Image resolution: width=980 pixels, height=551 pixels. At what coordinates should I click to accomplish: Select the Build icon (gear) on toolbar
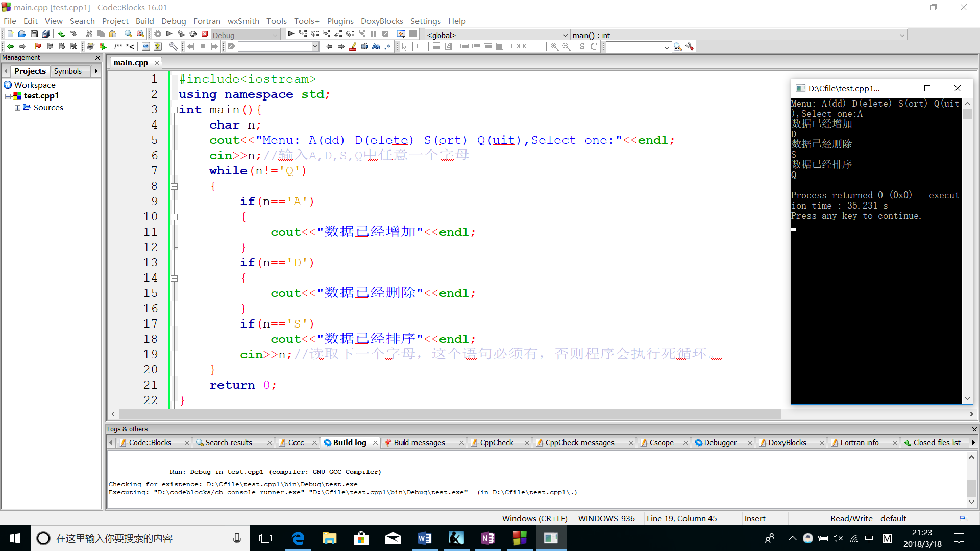pos(157,34)
